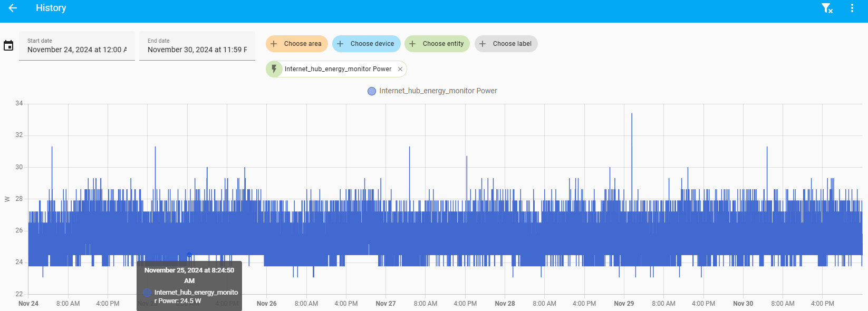
Task: Toggle Internet_hub_energy_monitor Power legend series
Action: tap(438, 91)
